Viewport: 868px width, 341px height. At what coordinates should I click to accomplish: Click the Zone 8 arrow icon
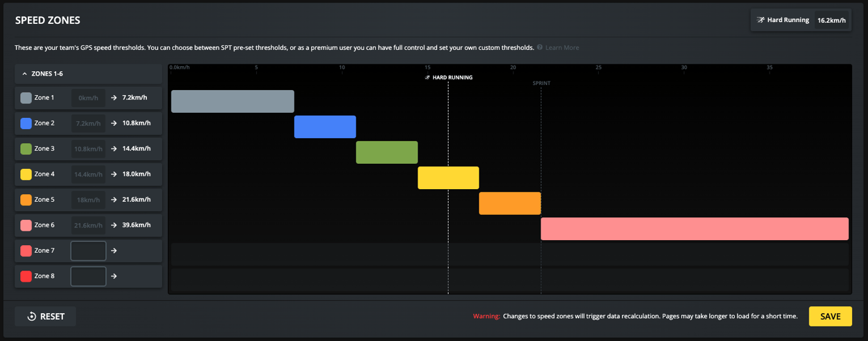(114, 276)
